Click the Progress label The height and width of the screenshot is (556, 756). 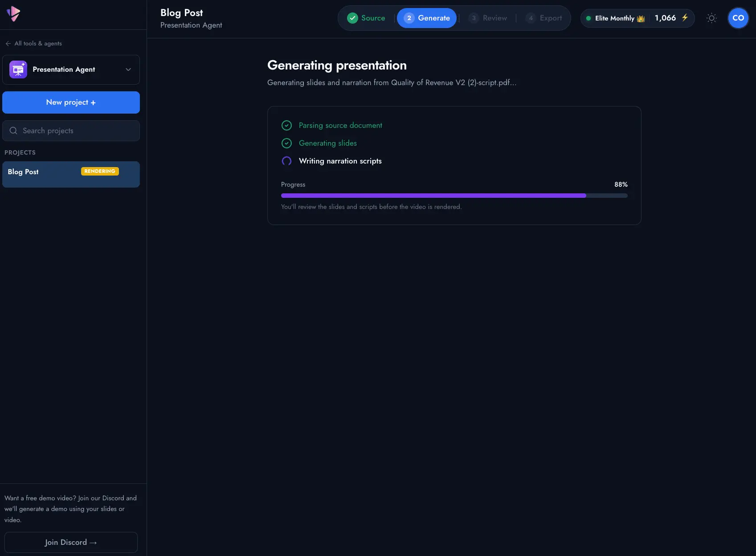(x=293, y=184)
